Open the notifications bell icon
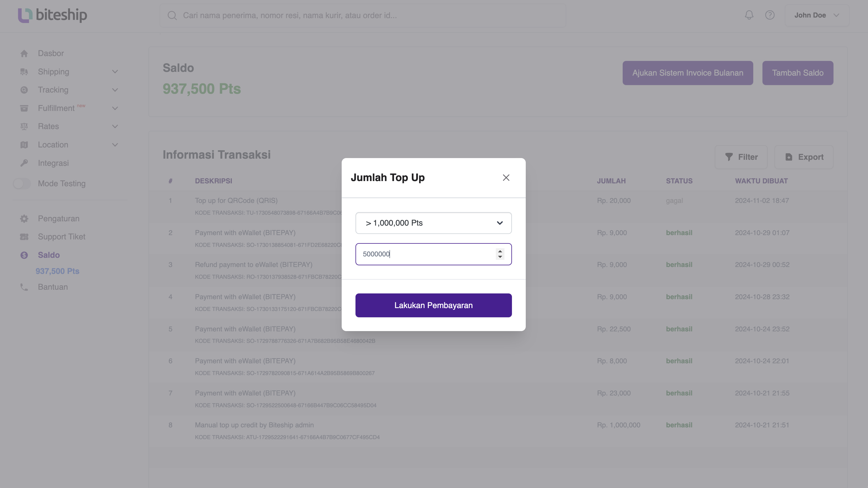This screenshot has height=488, width=868. pos(749,15)
